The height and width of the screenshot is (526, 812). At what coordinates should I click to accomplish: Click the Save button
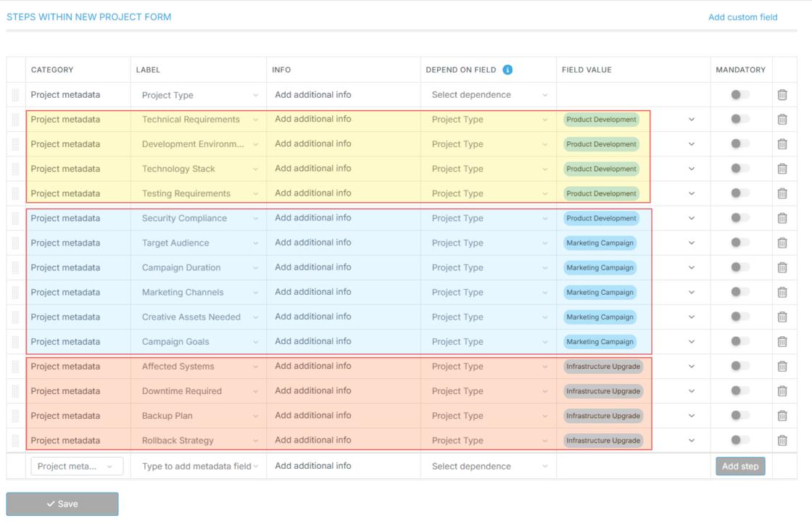pos(62,504)
